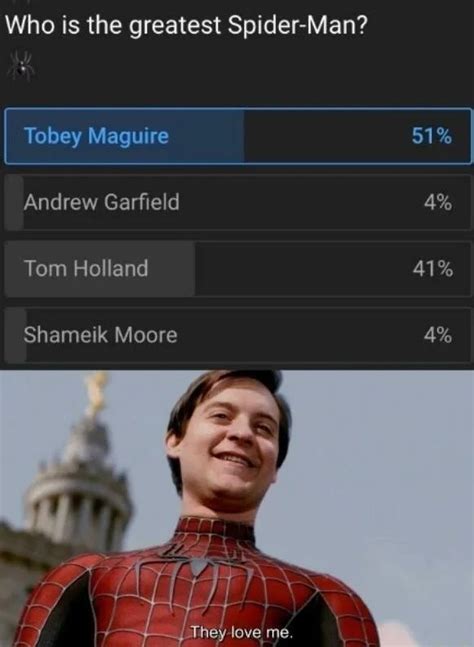Screen dimensions: 474x647
Task: Click the gray filled bar behind Tom Holland
Action: tap(100, 269)
